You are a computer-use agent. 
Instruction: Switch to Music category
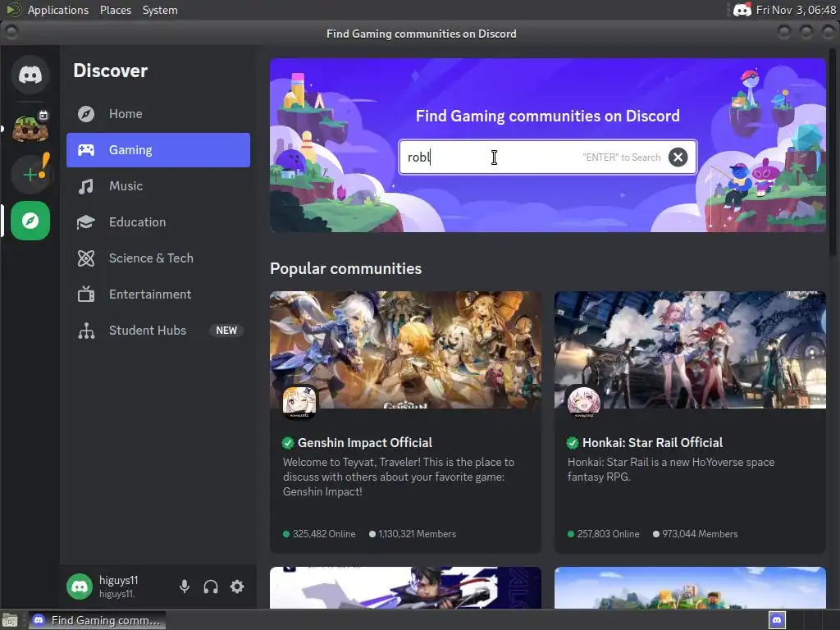pyautogui.click(x=158, y=186)
